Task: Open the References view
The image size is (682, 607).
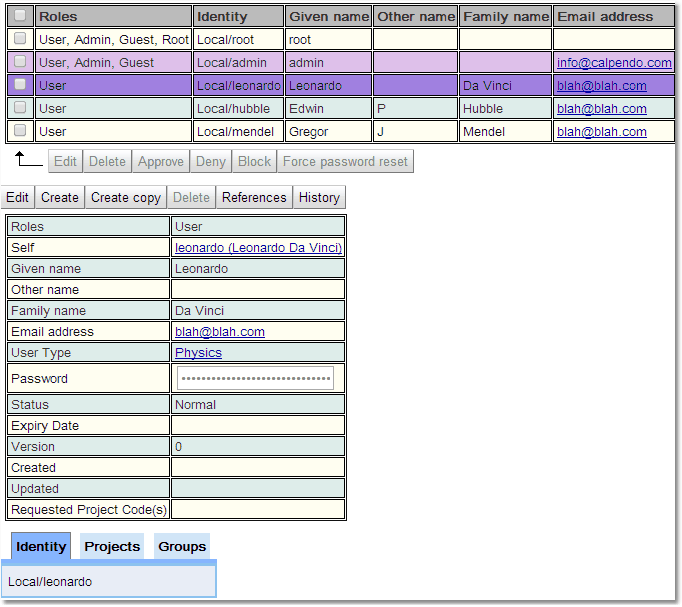Action: (x=254, y=197)
